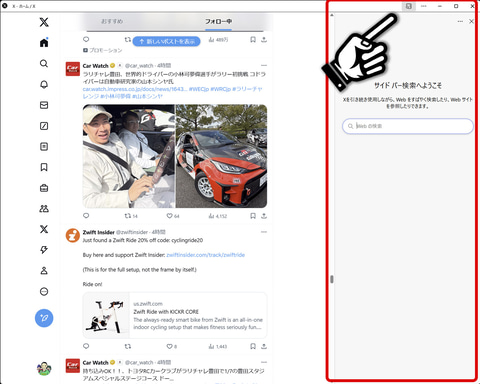Screen dimensions: 480x384
Task: Open the Messages envelope icon
Action: (44, 105)
